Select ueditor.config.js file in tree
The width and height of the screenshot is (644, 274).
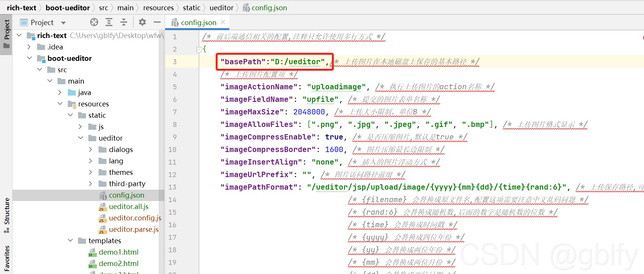[x=135, y=218]
